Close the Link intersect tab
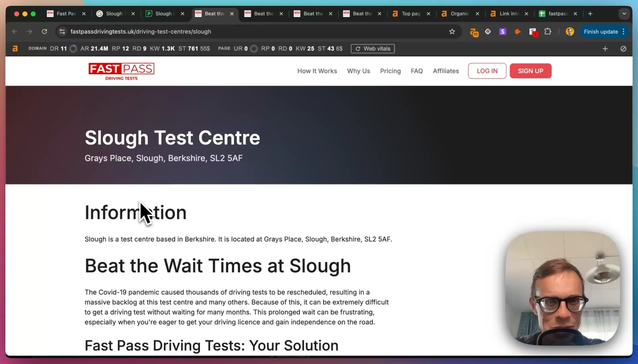 [526, 13]
